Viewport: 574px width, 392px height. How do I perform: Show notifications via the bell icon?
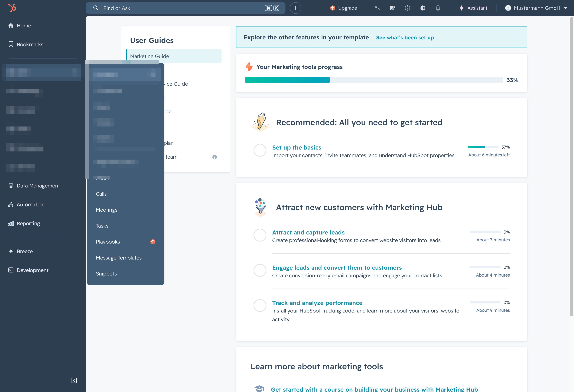point(438,8)
